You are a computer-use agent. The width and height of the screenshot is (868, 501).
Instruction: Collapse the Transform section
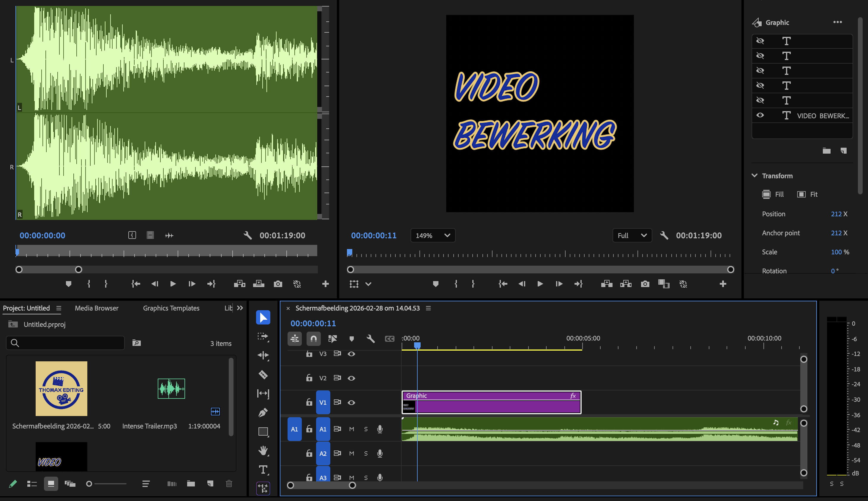pyautogui.click(x=755, y=176)
